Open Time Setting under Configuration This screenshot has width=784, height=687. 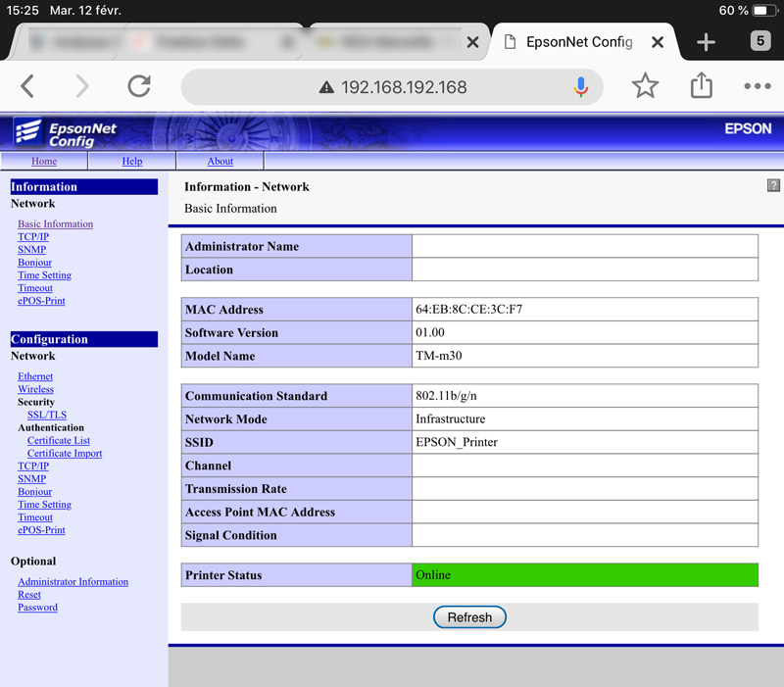[44, 505]
